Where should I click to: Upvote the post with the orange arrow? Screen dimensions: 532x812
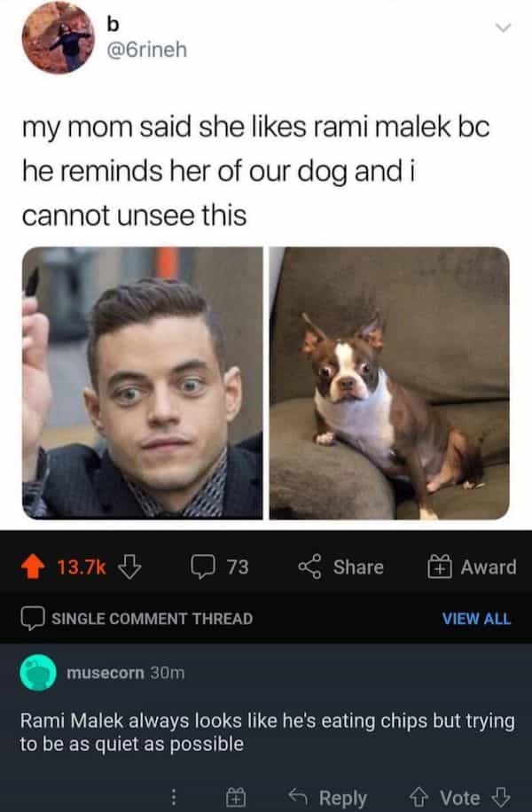33,566
